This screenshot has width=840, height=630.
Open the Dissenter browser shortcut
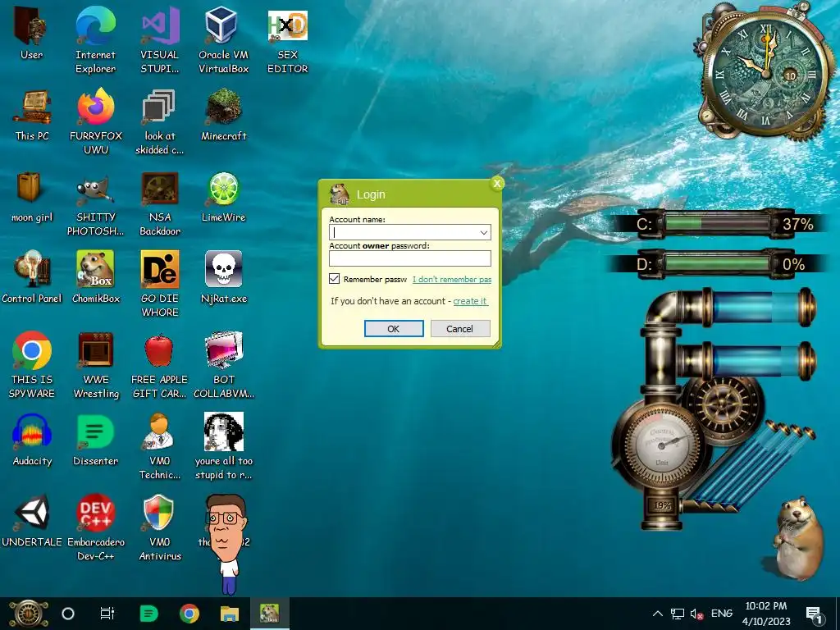coord(95,431)
